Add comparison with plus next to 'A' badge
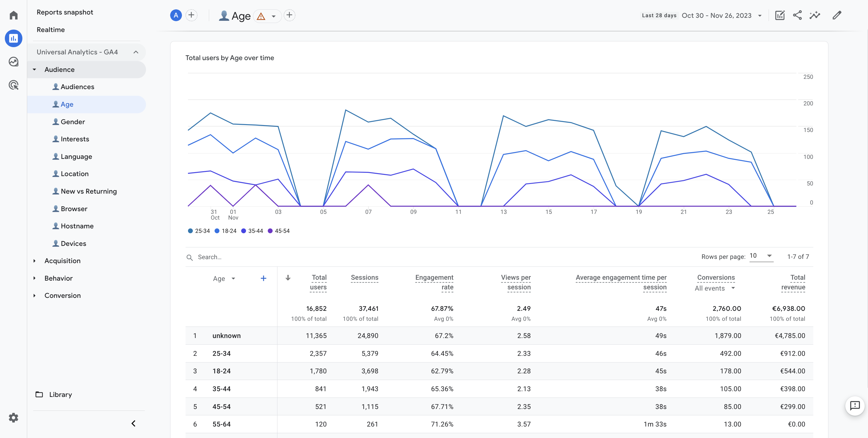The height and width of the screenshot is (438, 868). 191,15
